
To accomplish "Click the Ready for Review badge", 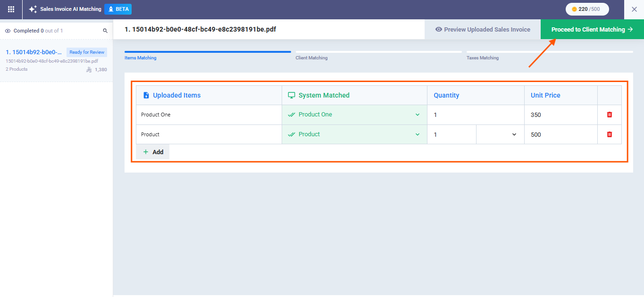I will point(87,52).
